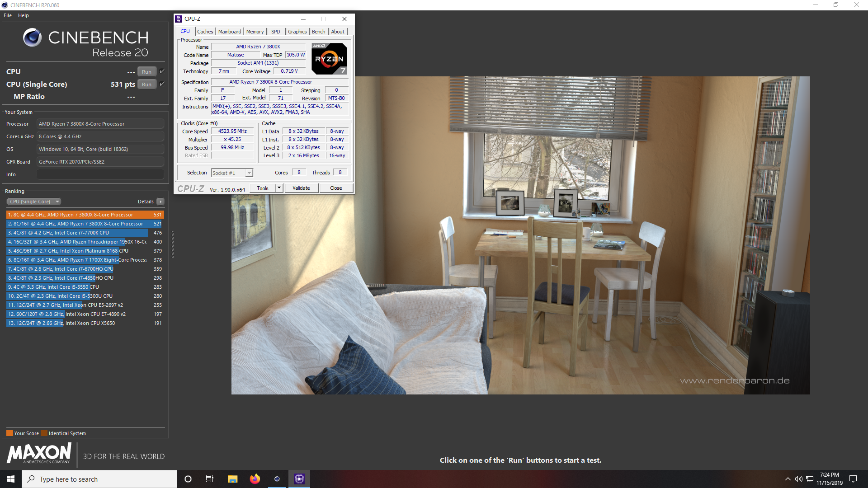The image size is (868, 488).
Task: Open the Action Center notifications
Action: coord(853,479)
